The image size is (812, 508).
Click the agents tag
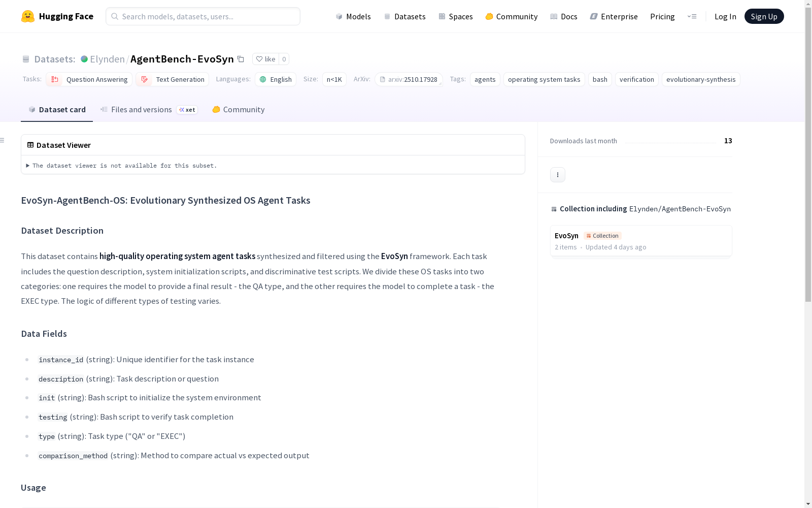click(485, 79)
